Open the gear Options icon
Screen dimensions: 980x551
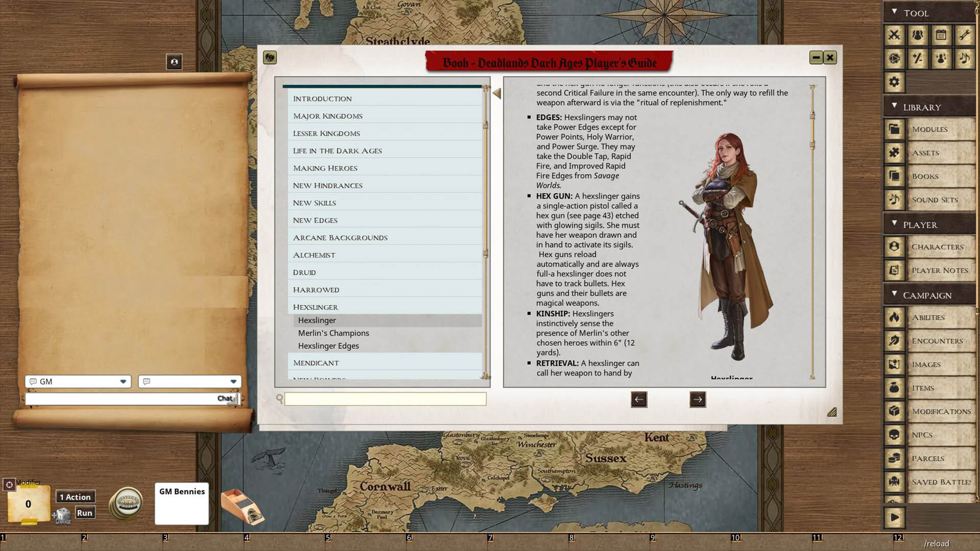pos(894,82)
